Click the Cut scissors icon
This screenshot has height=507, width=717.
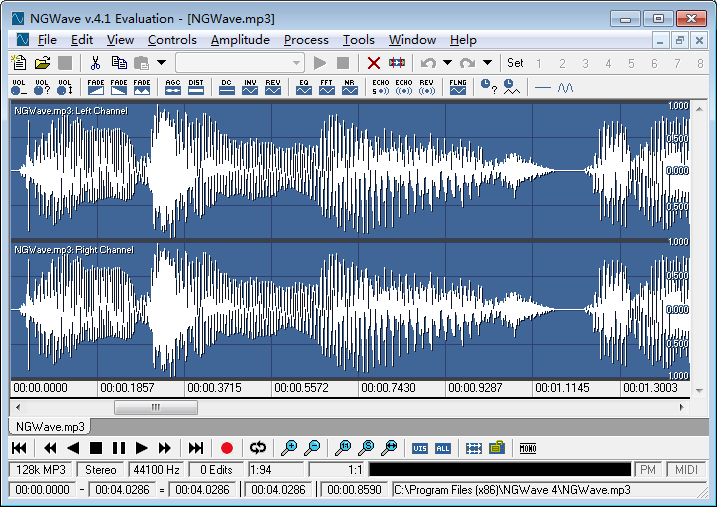click(95, 63)
